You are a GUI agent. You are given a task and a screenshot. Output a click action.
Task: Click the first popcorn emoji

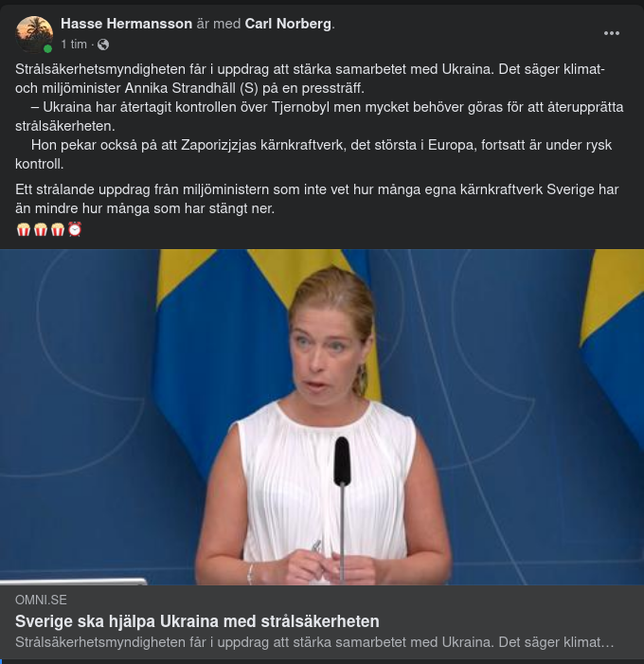point(24,229)
